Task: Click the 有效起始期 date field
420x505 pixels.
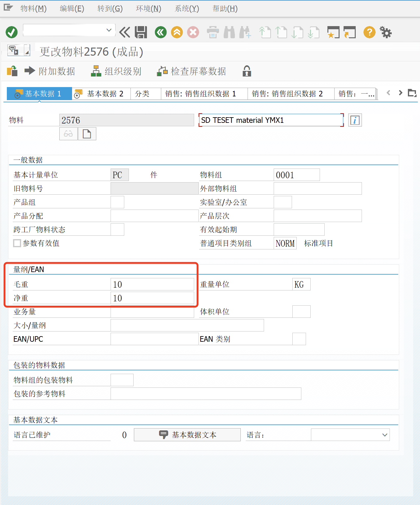Action: pos(299,229)
